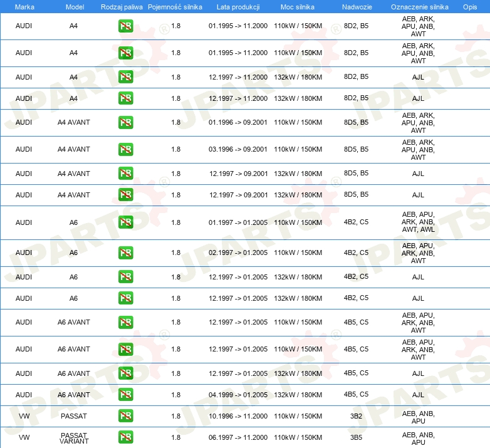Screen dimensions: 490x448
Task: Select the date cell '02.1997 -> 01.2005'
Action: click(238, 253)
